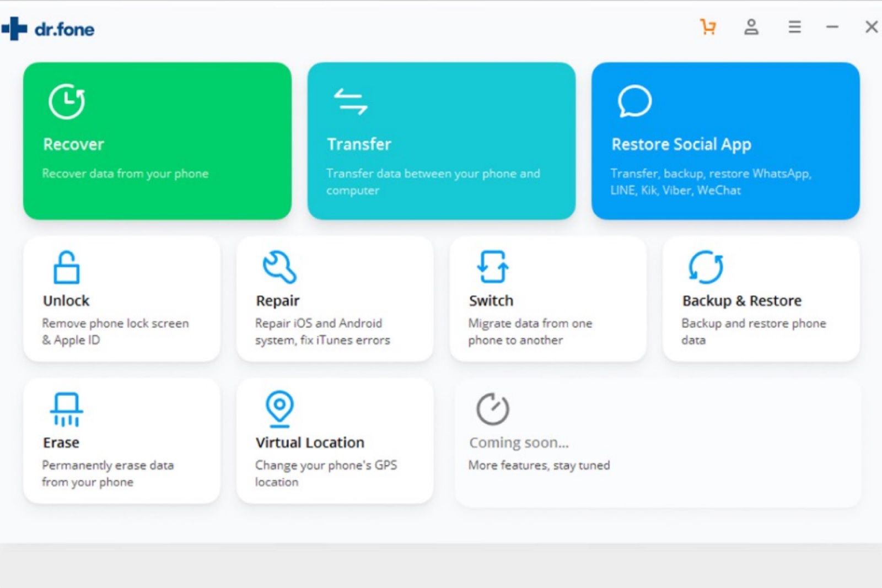Click the Erase shredder icon
The image size is (882, 588).
click(x=66, y=409)
